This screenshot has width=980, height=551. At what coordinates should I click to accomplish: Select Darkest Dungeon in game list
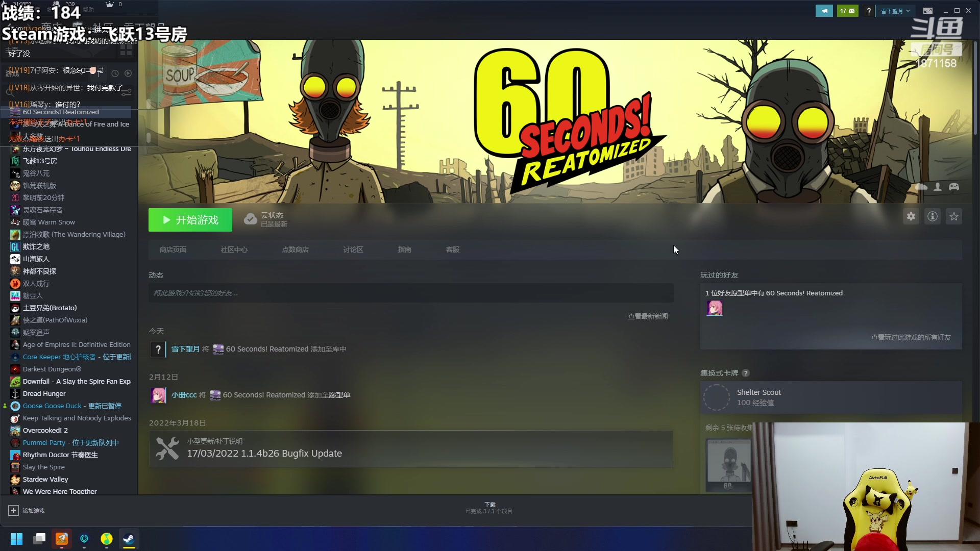(52, 369)
